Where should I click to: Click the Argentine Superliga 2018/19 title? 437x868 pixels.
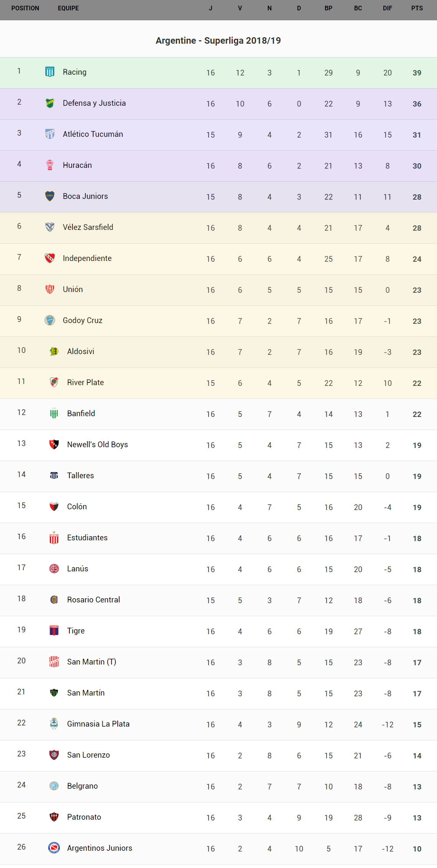point(218,41)
